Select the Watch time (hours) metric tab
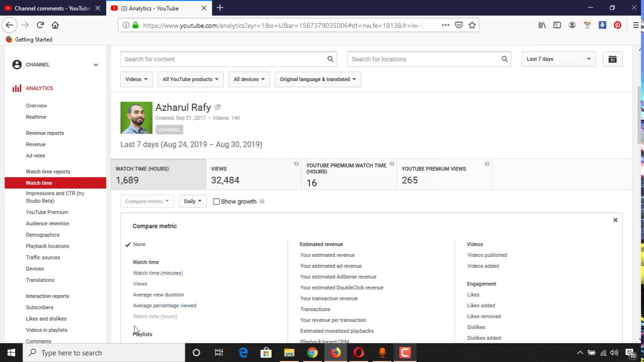 click(158, 174)
